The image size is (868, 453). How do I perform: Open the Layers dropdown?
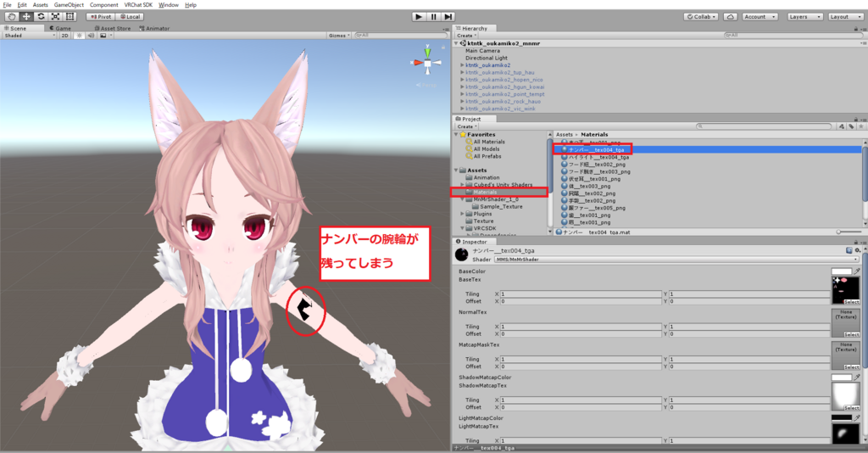click(x=804, y=17)
